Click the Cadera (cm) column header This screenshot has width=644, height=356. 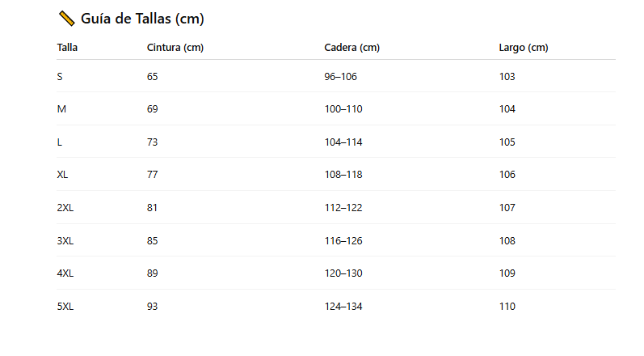tap(351, 48)
